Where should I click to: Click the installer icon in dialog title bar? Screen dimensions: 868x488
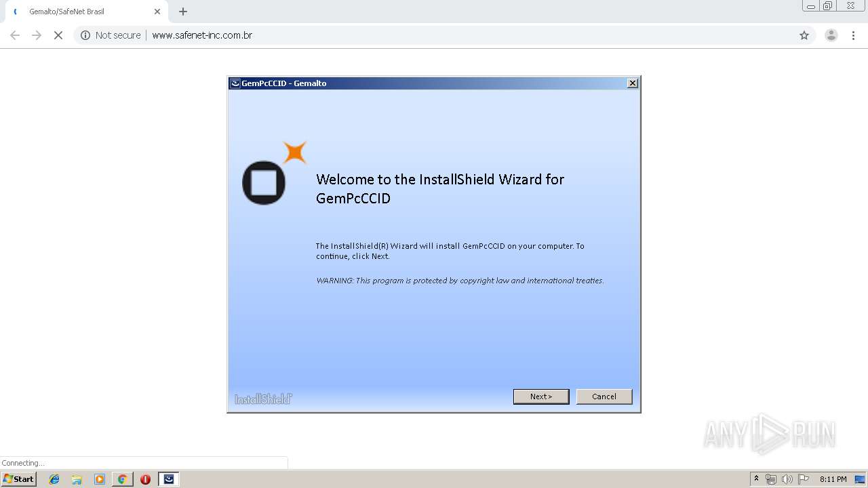coord(235,83)
